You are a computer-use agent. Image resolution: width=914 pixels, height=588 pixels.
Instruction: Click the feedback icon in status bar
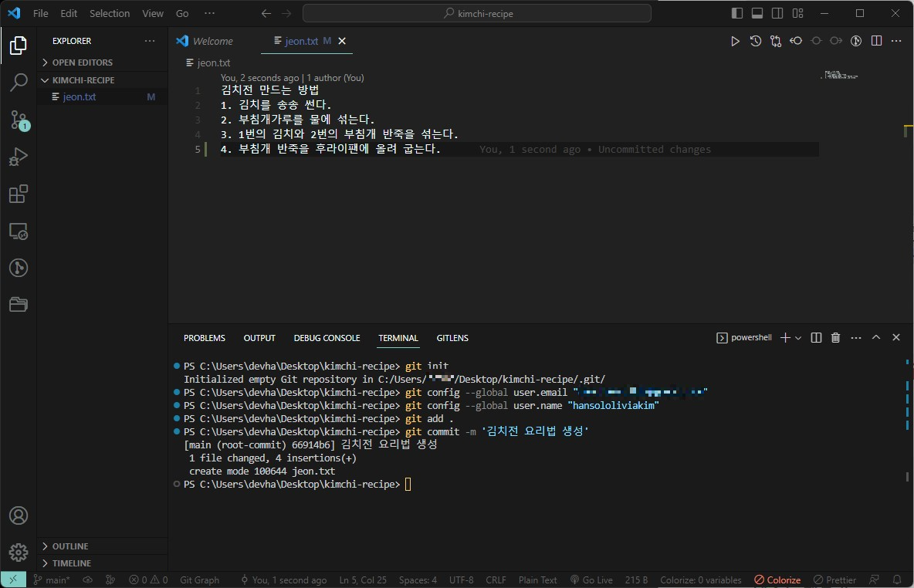tap(874, 580)
